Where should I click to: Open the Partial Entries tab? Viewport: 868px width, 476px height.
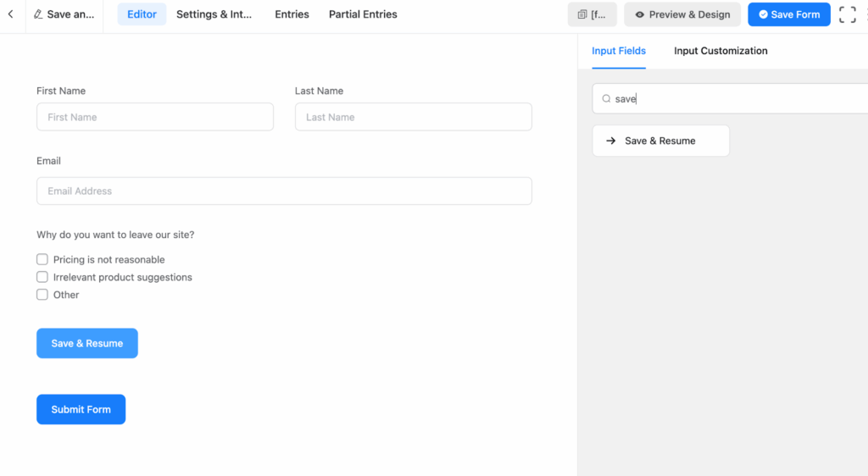363,14
